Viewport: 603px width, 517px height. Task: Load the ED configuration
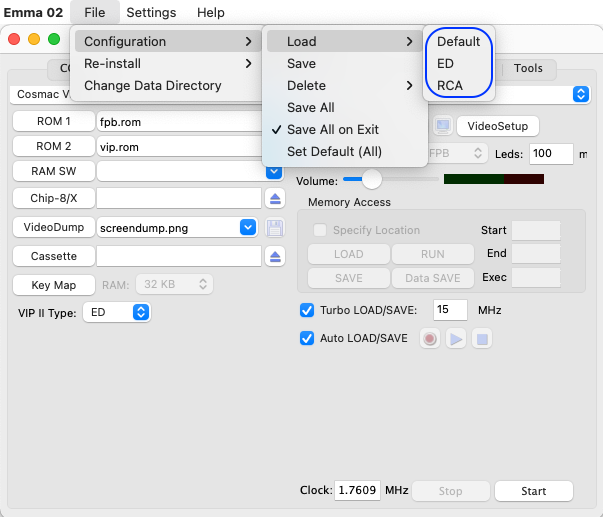458,63
